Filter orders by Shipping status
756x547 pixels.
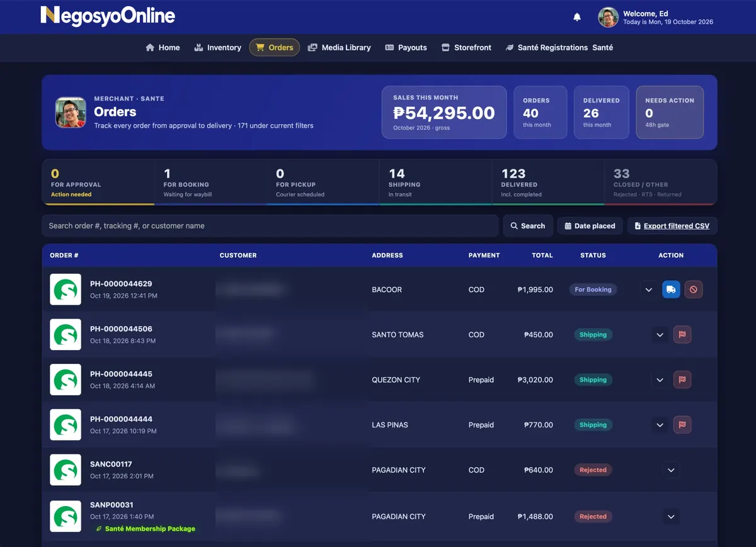pos(436,182)
